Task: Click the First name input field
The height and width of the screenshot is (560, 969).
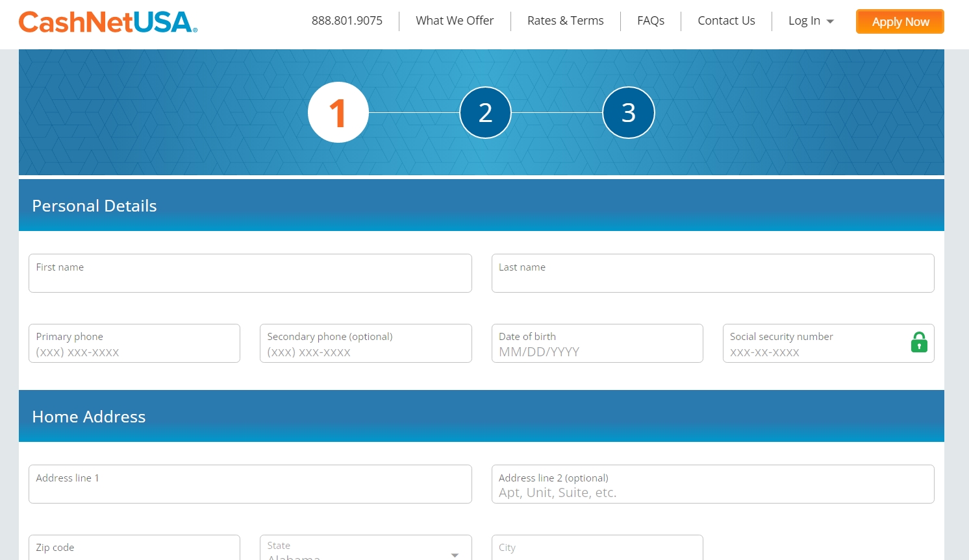Action: tap(250, 273)
